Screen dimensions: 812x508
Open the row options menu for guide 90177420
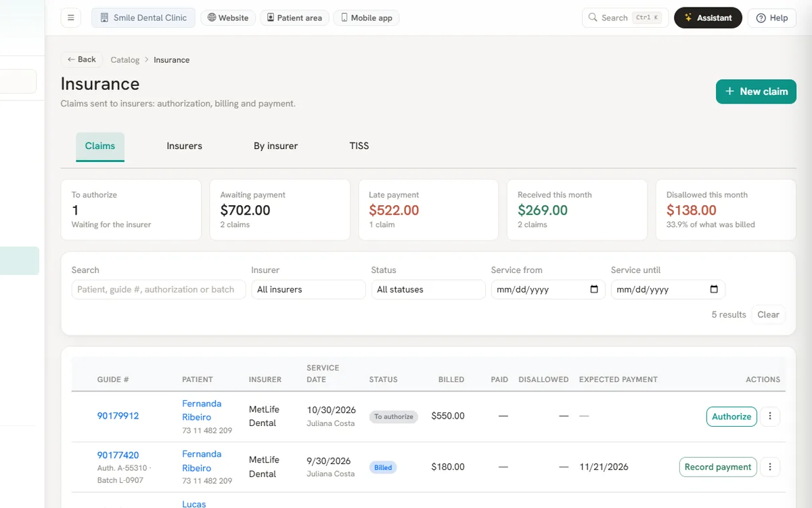pyautogui.click(x=770, y=467)
